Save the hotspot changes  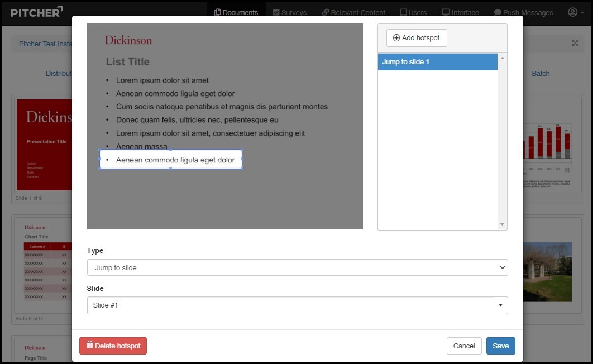tap(500, 346)
